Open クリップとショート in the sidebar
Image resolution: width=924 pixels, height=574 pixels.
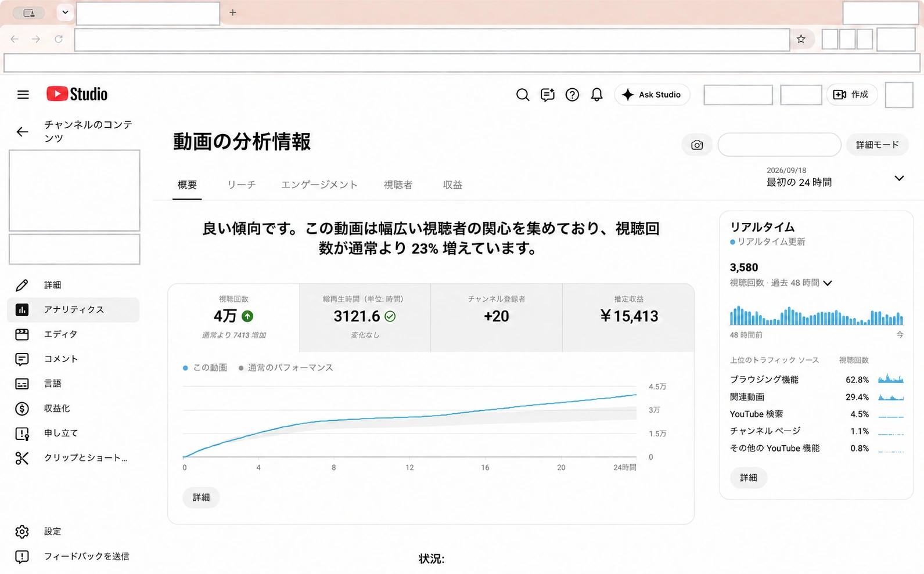pos(74,458)
